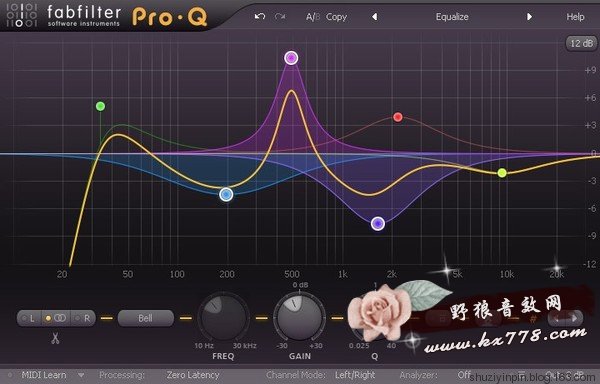
Task: Select the red band node near 2k
Action: [398, 117]
